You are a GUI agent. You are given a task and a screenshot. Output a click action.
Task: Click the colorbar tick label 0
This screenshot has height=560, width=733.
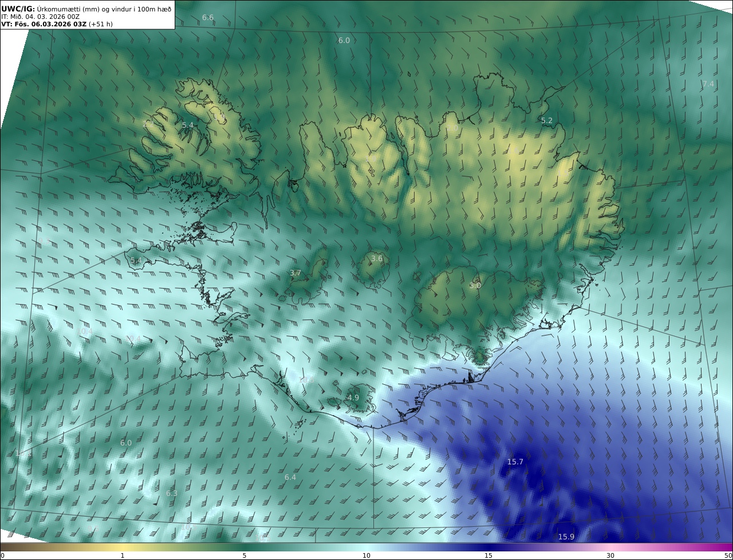[2, 555]
